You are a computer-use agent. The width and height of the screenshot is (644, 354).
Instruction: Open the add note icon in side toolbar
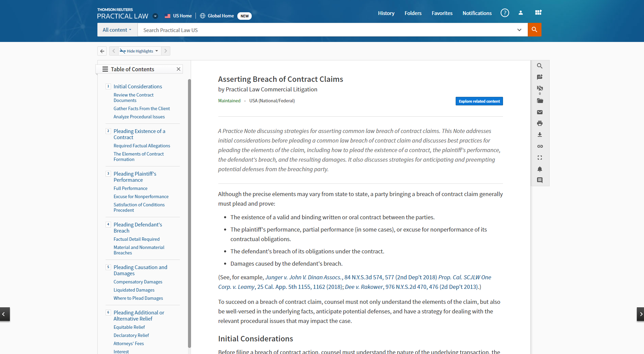(539, 77)
